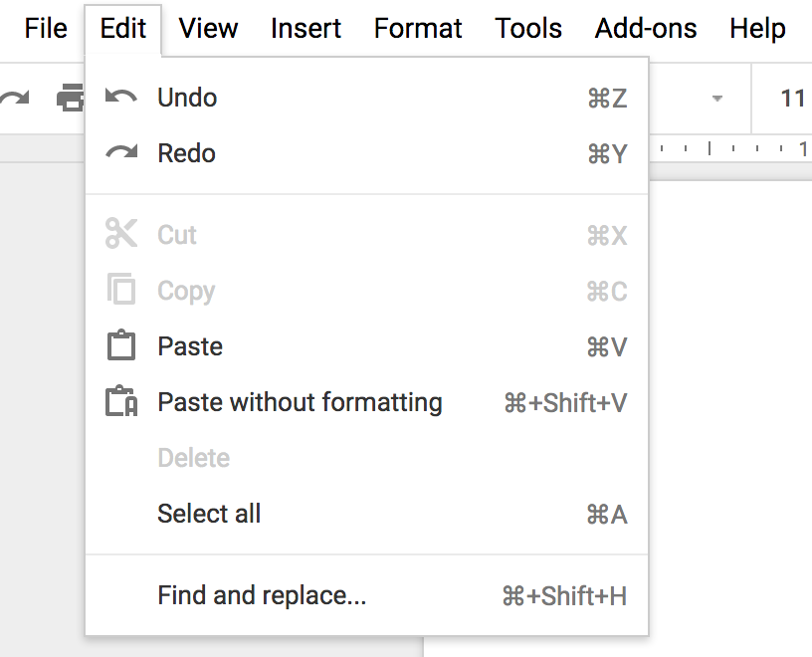
Task: Click the font size field showing 11
Action: pyautogui.click(x=793, y=99)
